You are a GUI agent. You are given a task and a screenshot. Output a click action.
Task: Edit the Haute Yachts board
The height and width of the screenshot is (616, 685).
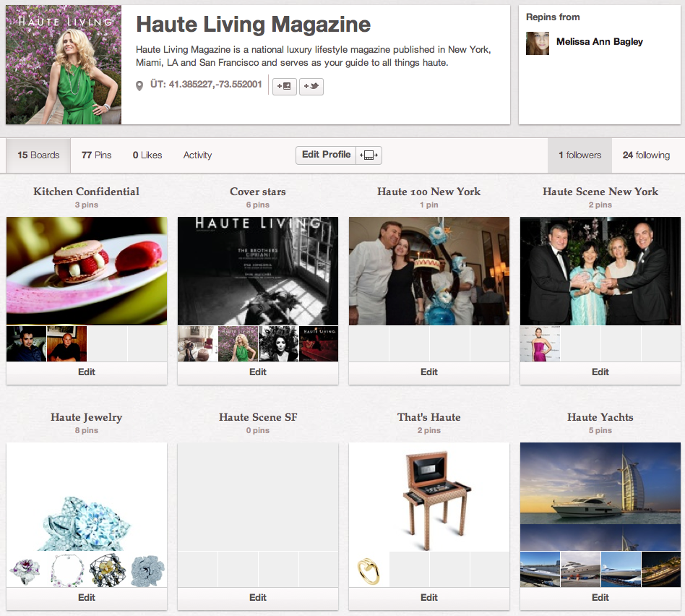[600, 598]
